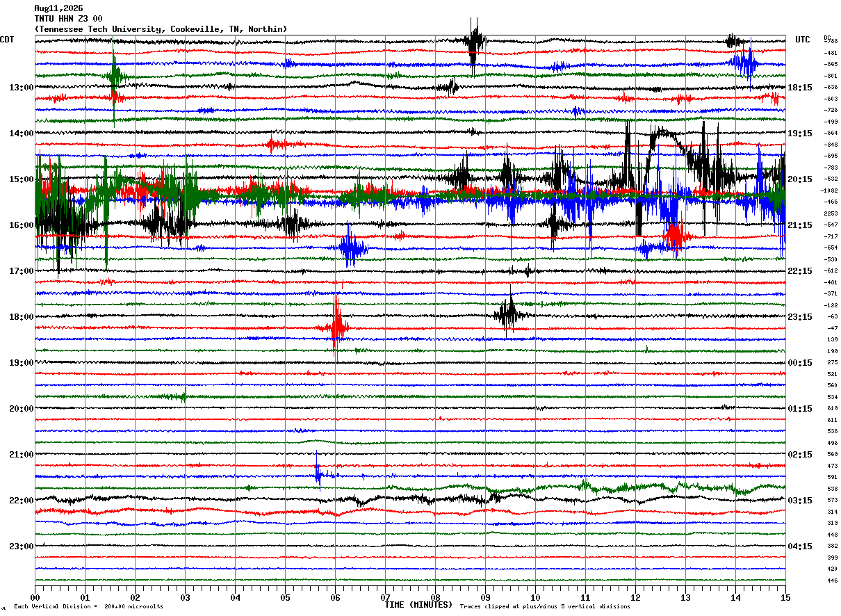
Task: Click the Traces clipped footnote text
Action: click(546, 606)
